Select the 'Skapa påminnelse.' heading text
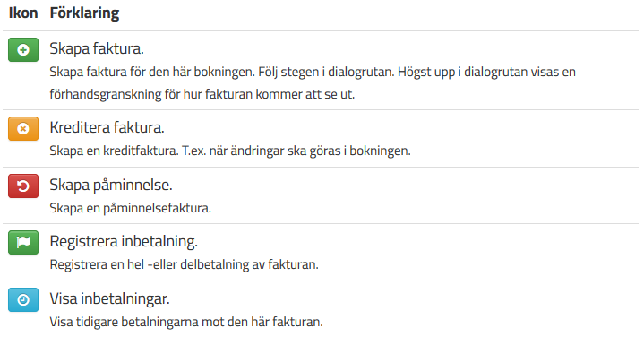 coord(111,185)
